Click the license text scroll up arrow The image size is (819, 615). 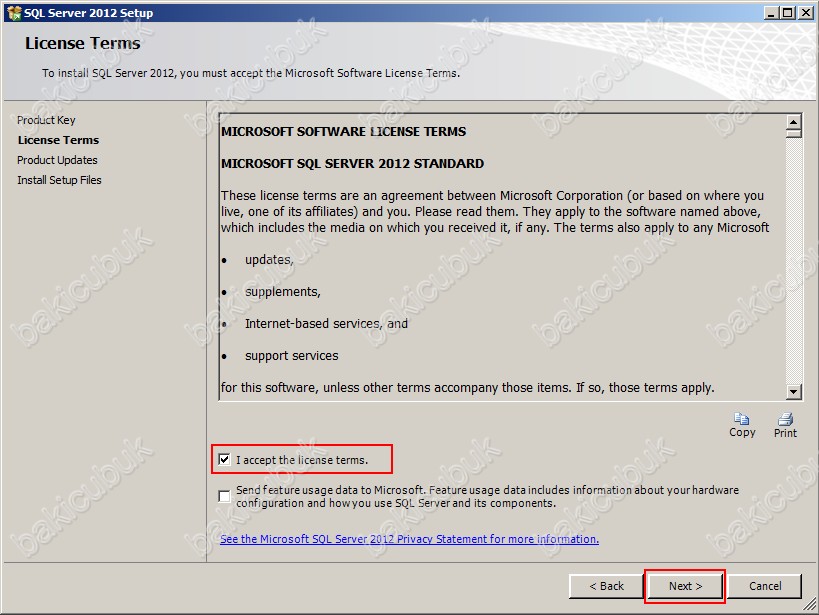click(x=793, y=122)
